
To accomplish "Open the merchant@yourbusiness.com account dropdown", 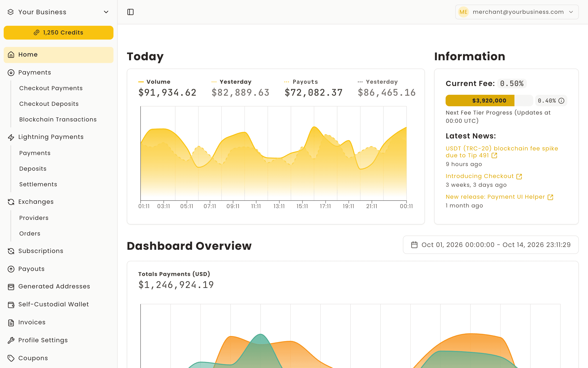I will pos(517,12).
